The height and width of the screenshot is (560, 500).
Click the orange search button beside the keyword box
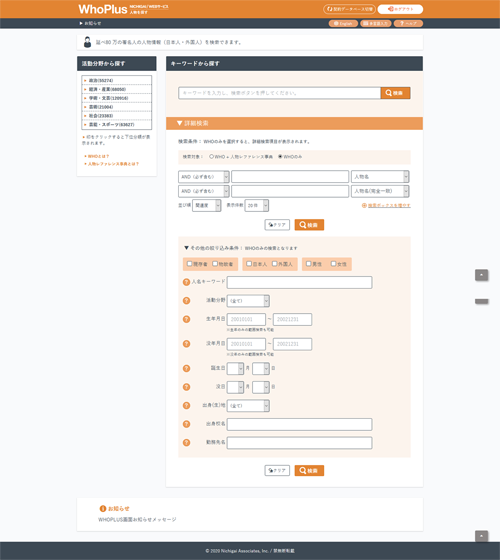coord(395,93)
